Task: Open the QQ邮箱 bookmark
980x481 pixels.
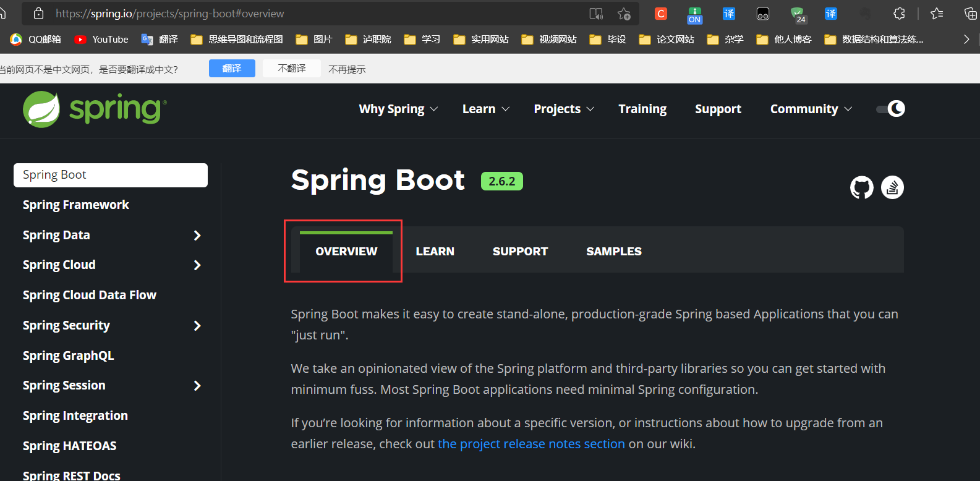Action: (35, 39)
